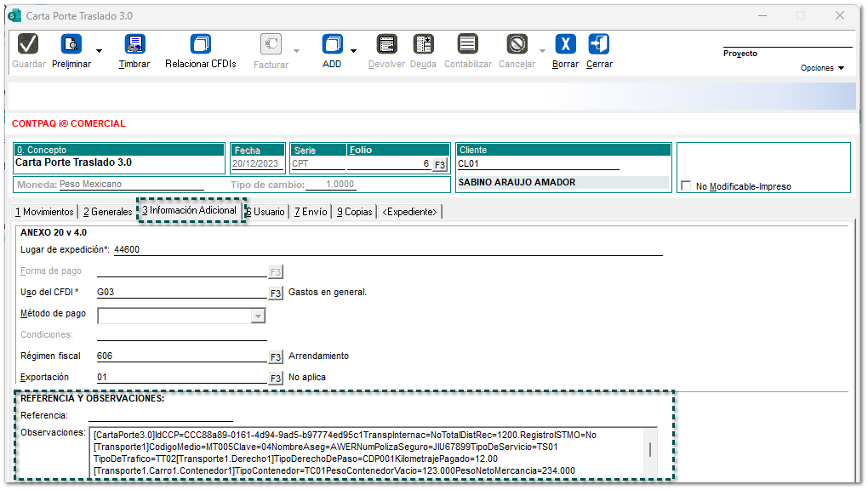Expand the Preliminar dropdown arrow

pyautogui.click(x=99, y=51)
